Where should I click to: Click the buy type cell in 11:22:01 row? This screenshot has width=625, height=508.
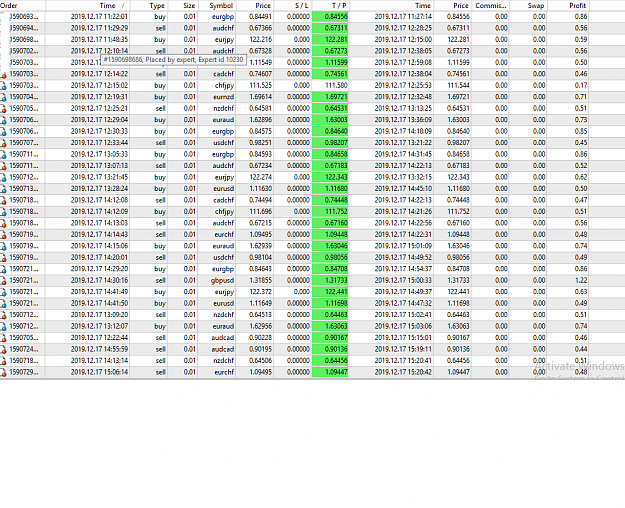point(160,17)
